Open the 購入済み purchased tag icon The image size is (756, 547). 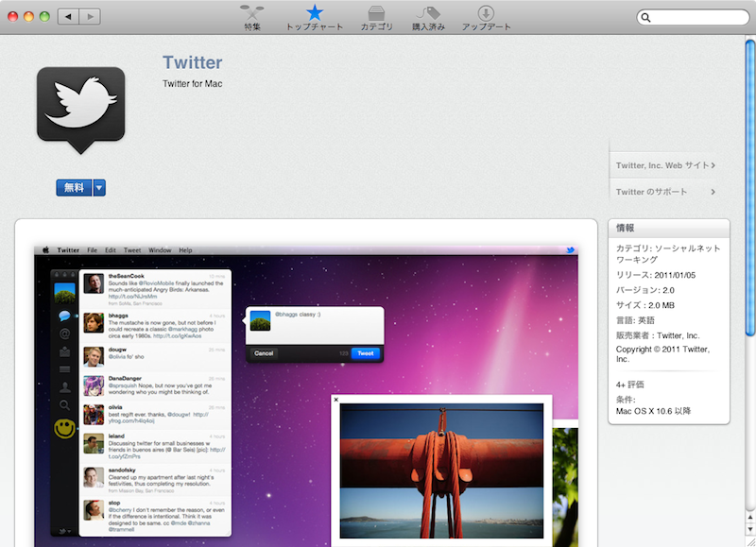[428, 17]
